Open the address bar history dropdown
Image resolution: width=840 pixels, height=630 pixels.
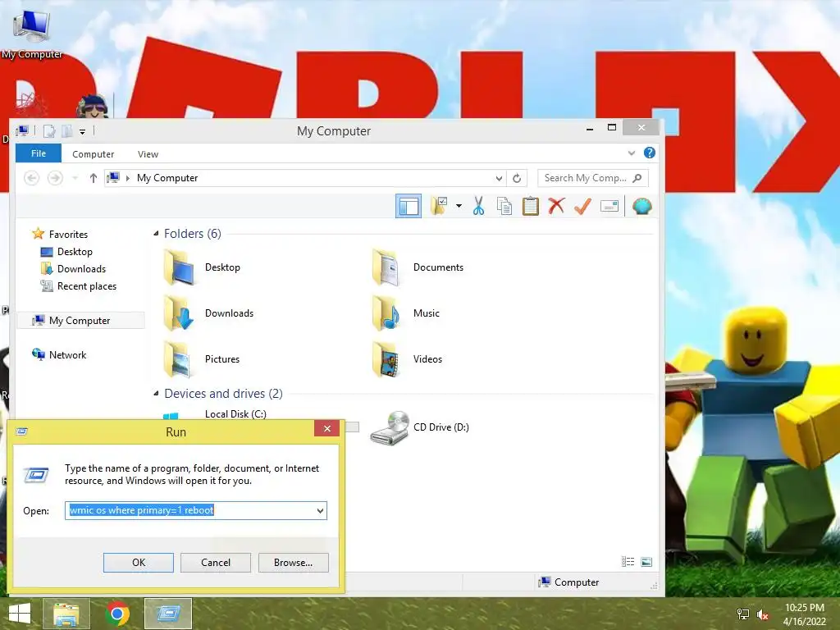pos(499,178)
